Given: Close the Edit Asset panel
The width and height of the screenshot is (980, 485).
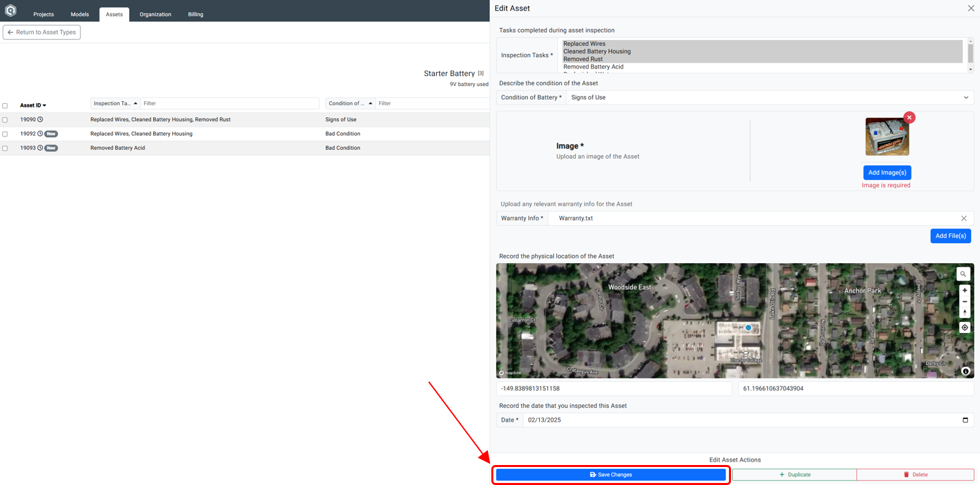Looking at the screenshot, I should click(971, 8).
